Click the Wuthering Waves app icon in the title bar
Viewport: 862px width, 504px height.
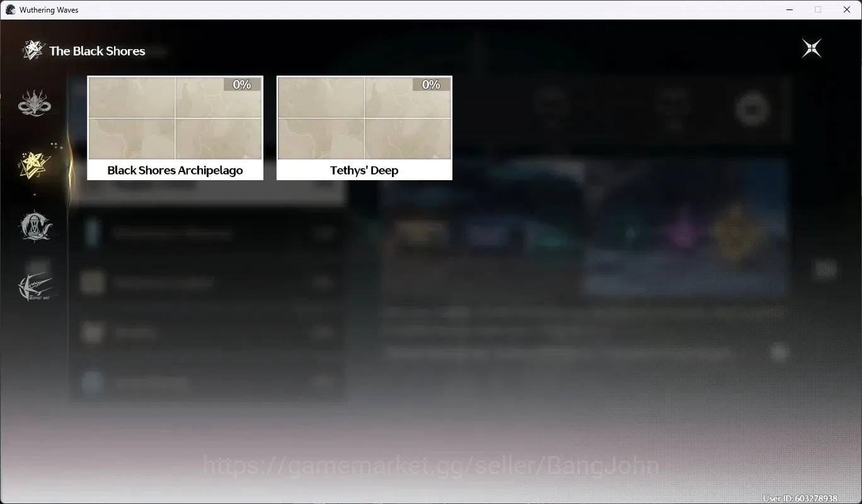pyautogui.click(x=9, y=9)
